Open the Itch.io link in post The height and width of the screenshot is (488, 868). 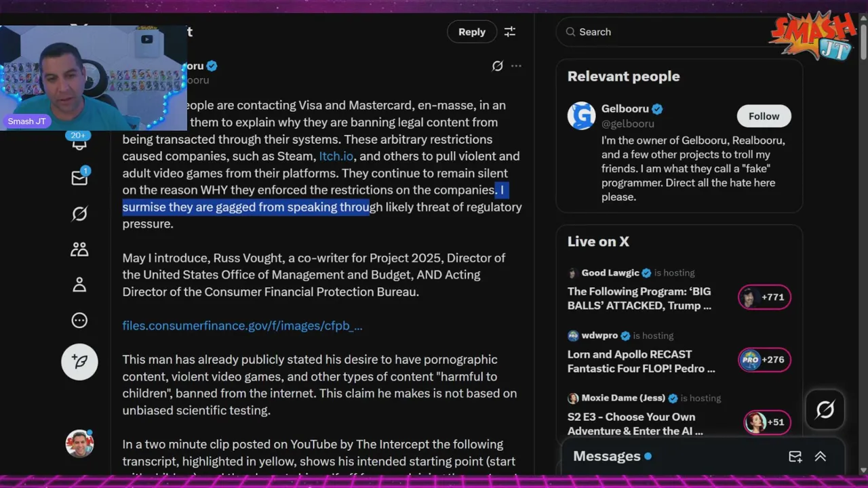[x=336, y=156]
